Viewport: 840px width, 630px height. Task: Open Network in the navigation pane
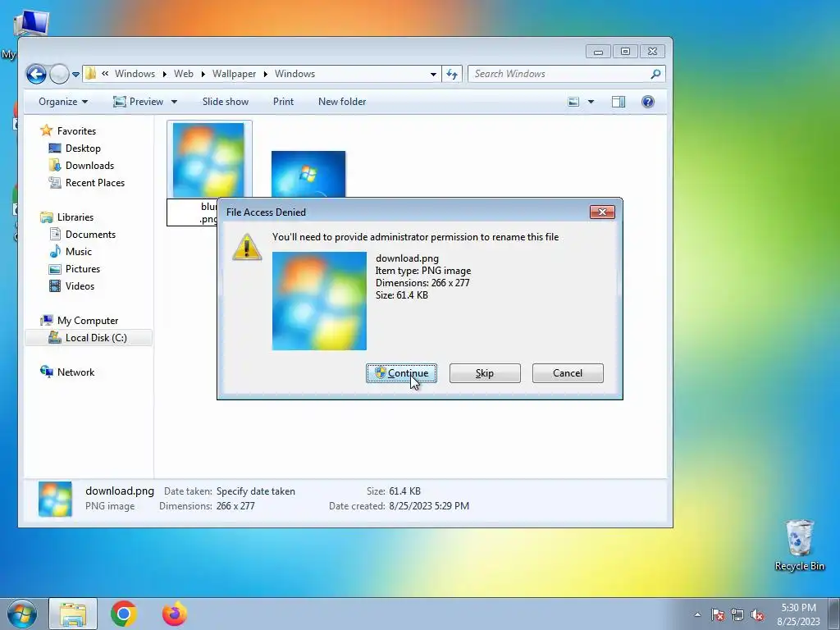tap(75, 372)
